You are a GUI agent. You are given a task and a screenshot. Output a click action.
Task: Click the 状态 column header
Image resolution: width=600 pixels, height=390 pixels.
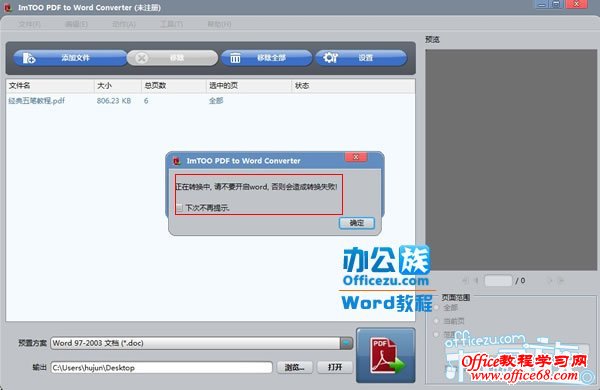coord(353,86)
